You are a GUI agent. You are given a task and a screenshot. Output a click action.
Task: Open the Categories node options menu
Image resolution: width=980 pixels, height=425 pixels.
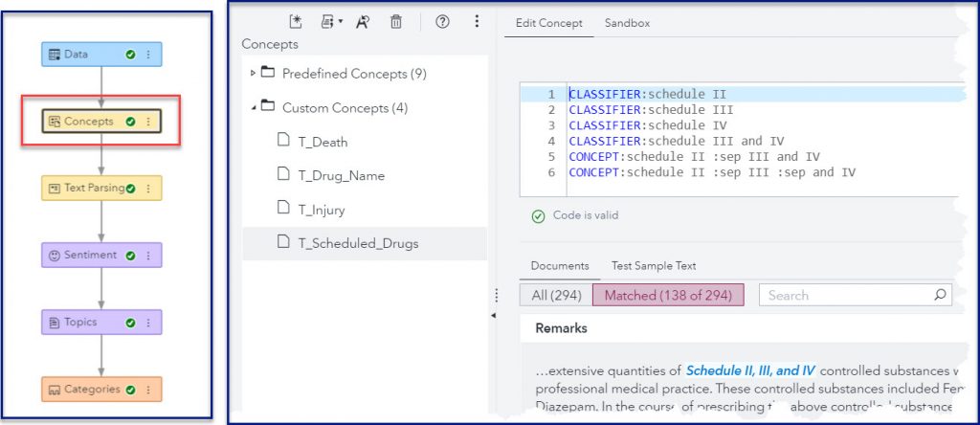(x=148, y=390)
